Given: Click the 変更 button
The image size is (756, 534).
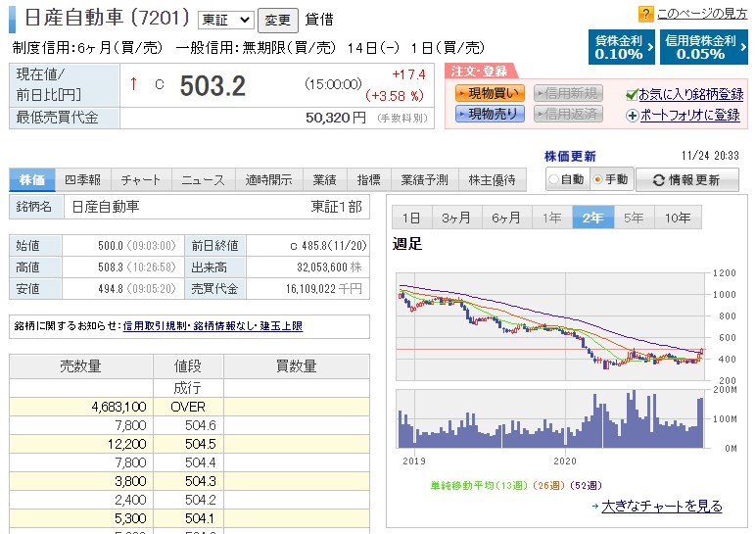Looking at the screenshot, I should [278, 21].
